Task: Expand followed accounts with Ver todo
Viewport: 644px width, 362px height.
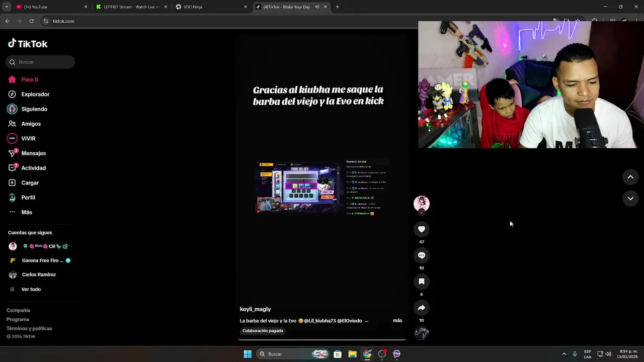Action: pos(25,289)
